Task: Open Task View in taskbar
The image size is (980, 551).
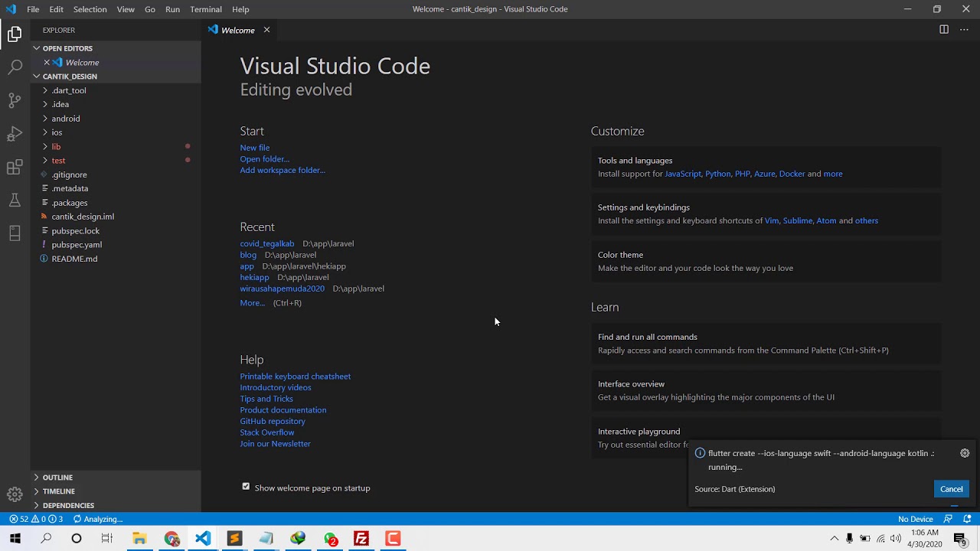Action: [107, 539]
